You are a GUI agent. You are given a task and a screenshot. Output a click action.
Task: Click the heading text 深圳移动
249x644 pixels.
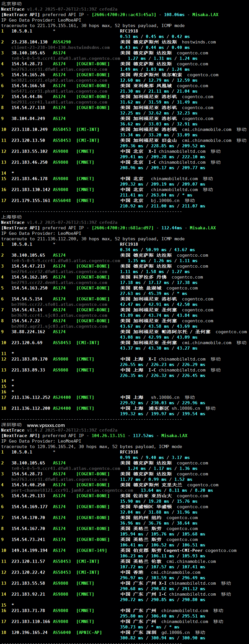coord(11,424)
